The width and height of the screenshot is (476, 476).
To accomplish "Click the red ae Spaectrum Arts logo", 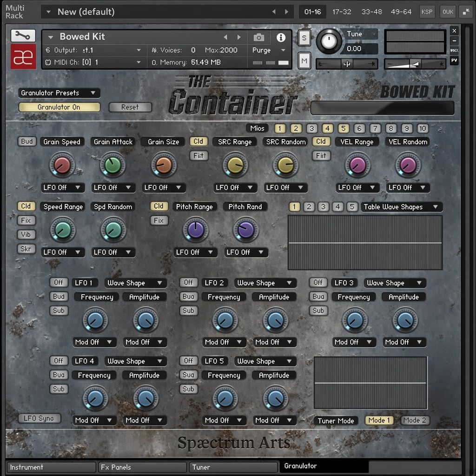I will click(23, 56).
